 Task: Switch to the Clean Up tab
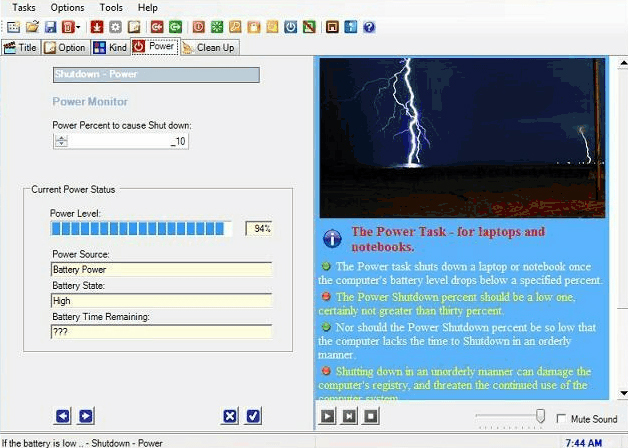210,47
